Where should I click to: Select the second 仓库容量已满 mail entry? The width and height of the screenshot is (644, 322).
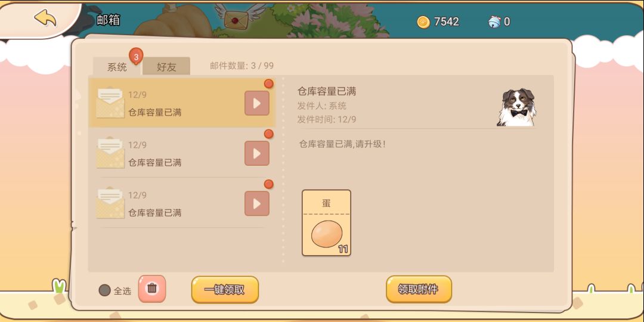(182, 153)
